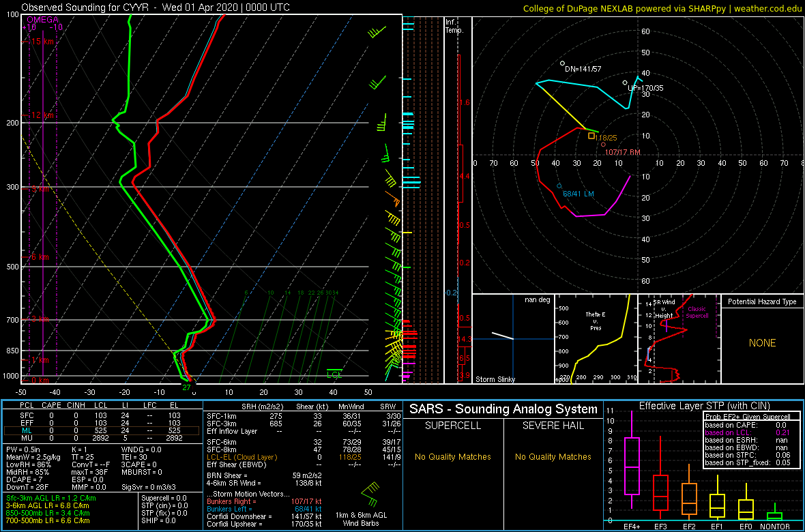Screen dimensions: 805x532
Task: Select the MU parcel row
Action: click(x=102, y=439)
